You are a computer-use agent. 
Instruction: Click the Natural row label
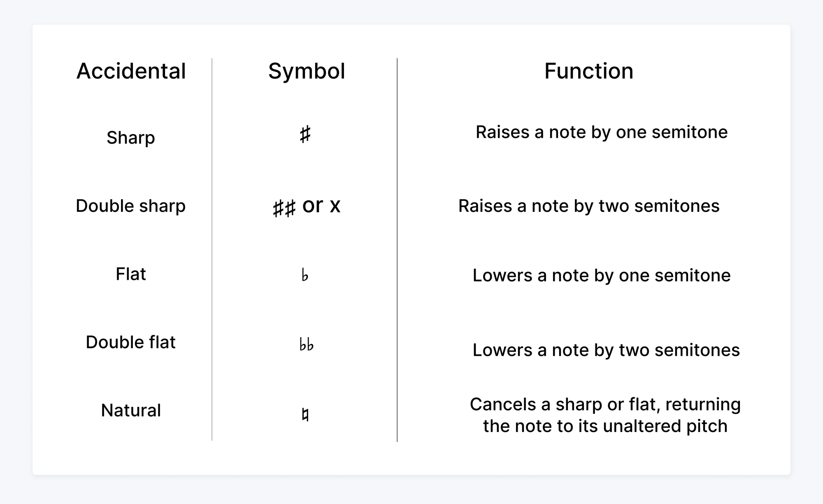131,411
